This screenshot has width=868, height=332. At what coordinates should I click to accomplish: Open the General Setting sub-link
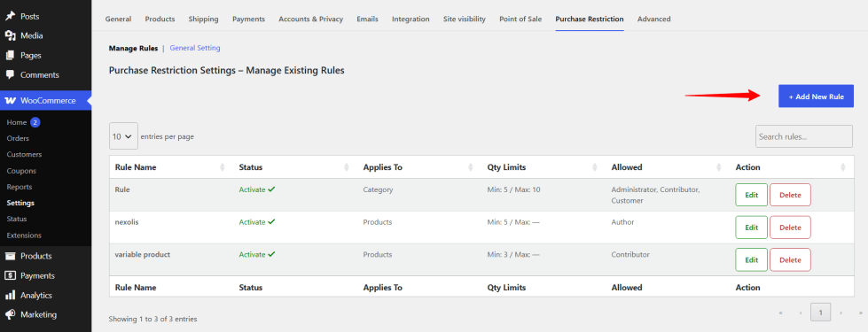(x=195, y=48)
